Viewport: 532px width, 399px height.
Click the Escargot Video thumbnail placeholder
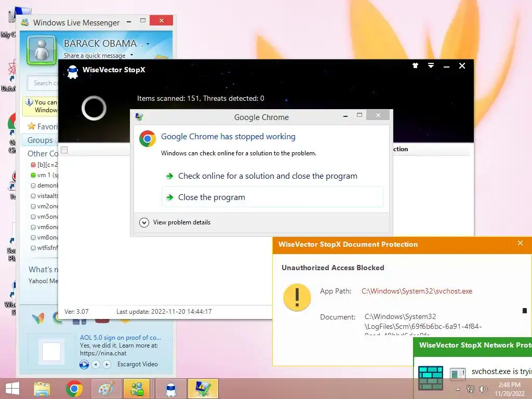[51, 352]
